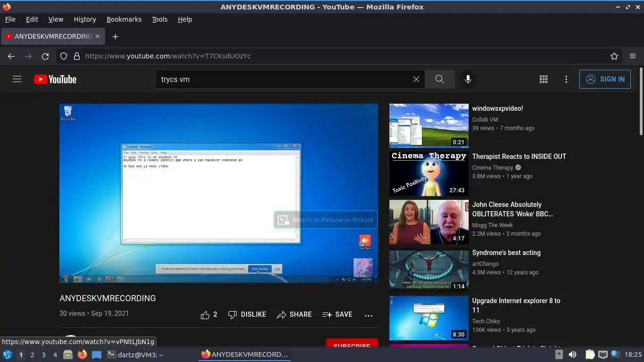Open the removable media eject icon
This screenshot has height=362, width=644.
pos(559,354)
